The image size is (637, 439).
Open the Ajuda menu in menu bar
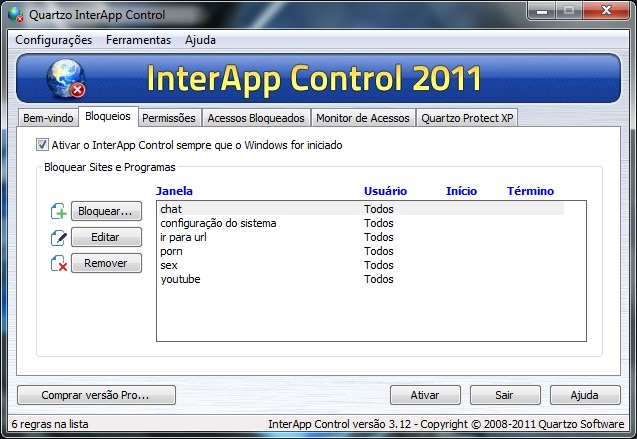[200, 40]
